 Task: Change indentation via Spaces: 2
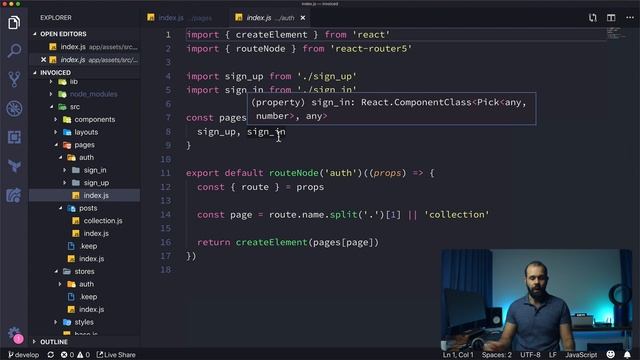(x=496, y=355)
